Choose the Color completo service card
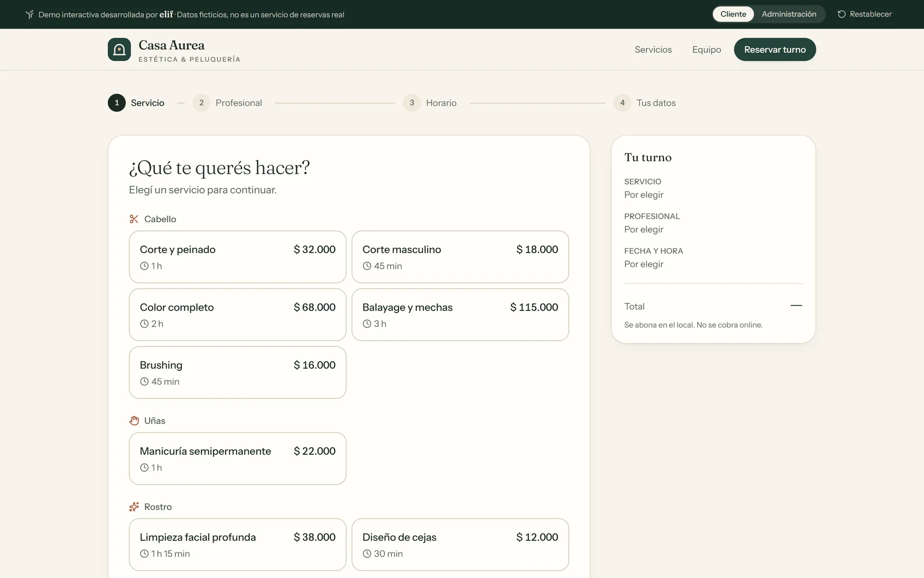Image resolution: width=924 pixels, height=578 pixels. (x=238, y=315)
